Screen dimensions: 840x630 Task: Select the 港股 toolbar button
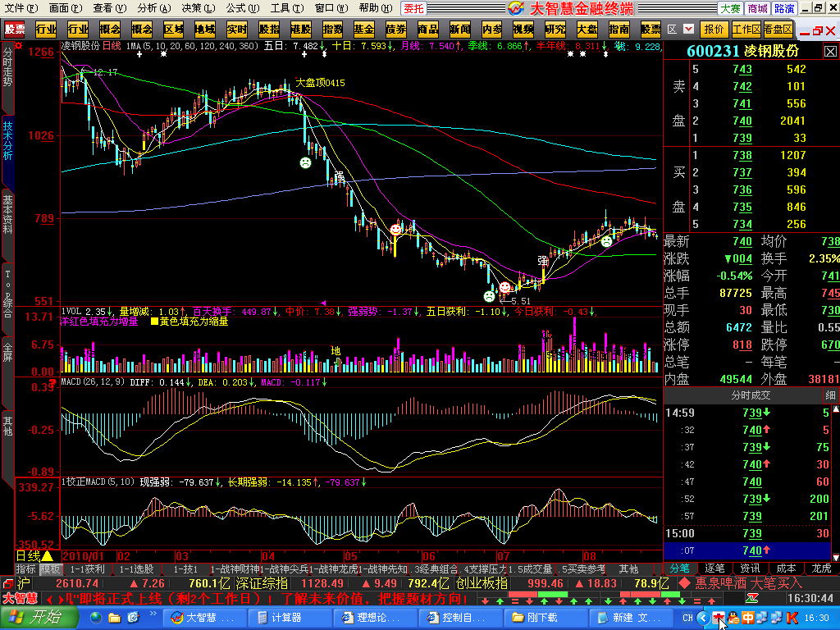click(300, 30)
